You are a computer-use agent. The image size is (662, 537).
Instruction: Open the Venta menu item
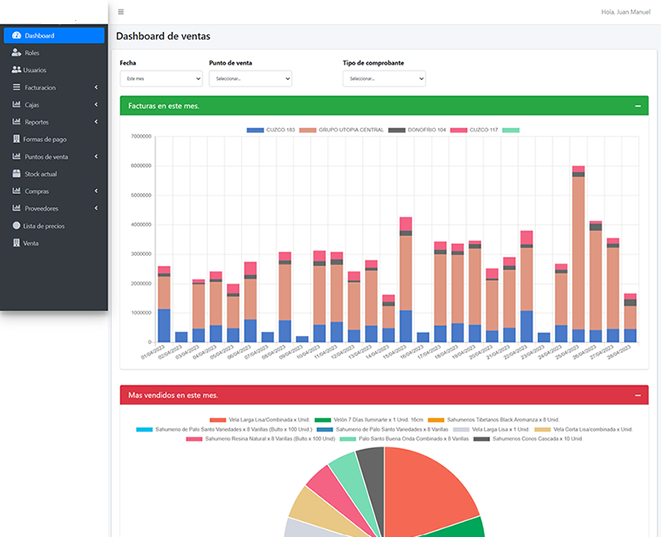[54, 243]
